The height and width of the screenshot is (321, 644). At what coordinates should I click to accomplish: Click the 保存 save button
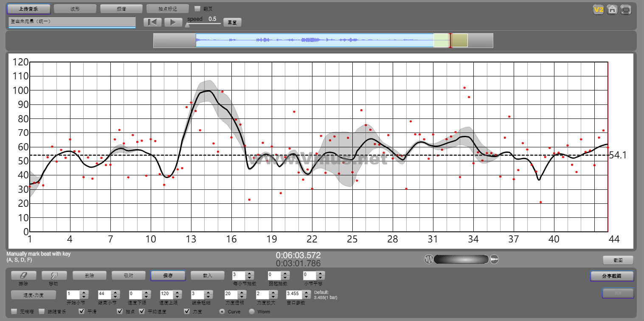(x=168, y=276)
